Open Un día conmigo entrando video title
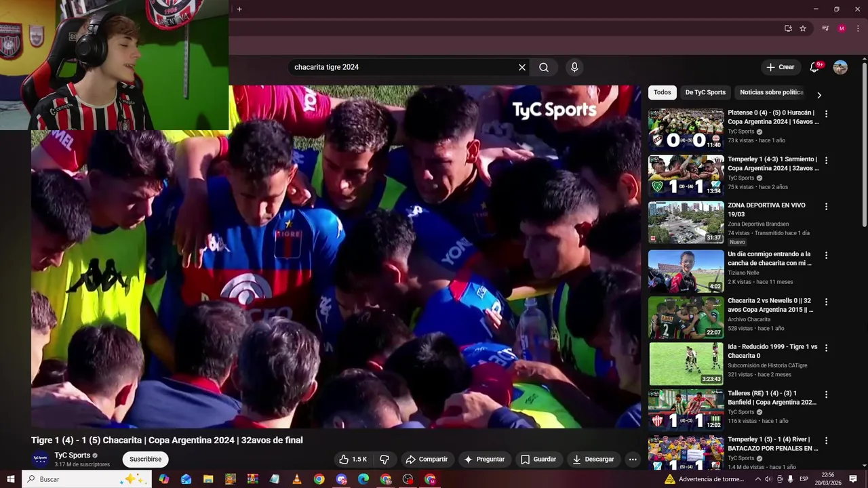The image size is (868, 488). point(770,258)
